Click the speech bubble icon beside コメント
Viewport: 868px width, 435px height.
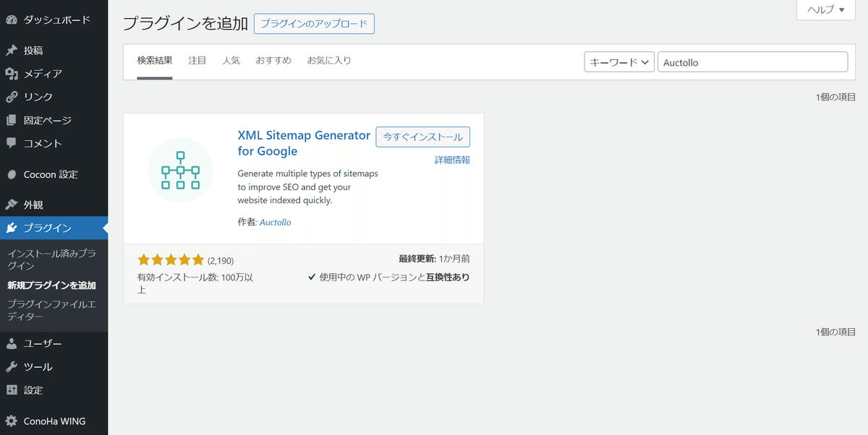[x=12, y=143]
